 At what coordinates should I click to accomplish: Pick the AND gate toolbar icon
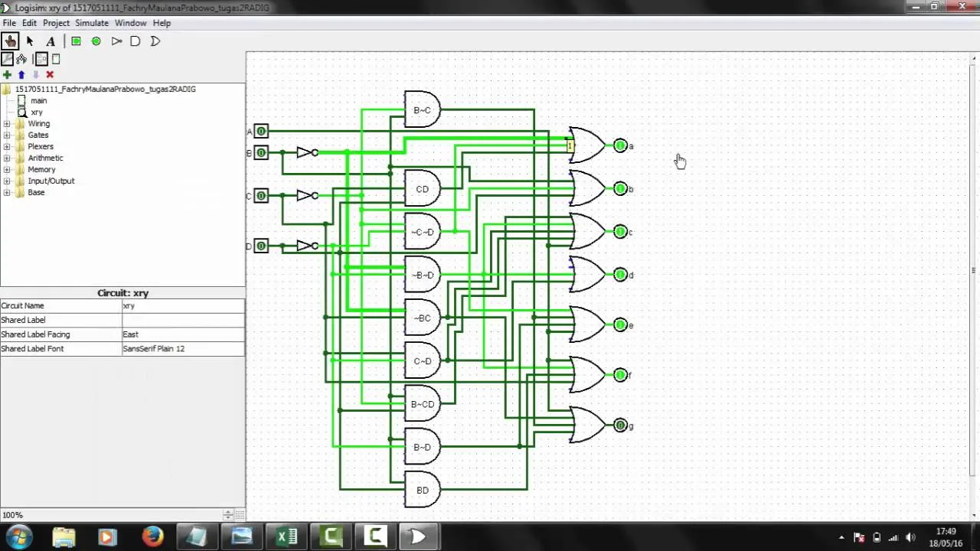click(x=136, y=41)
